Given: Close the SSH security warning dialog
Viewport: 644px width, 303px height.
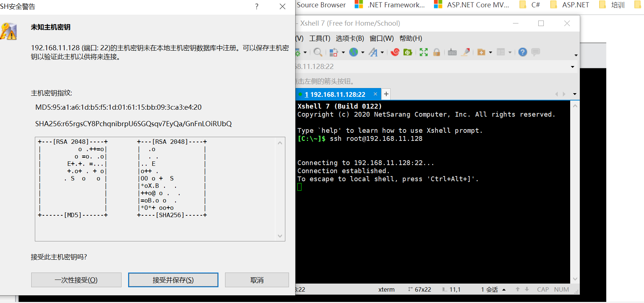Looking at the screenshot, I should pyautogui.click(x=282, y=6).
